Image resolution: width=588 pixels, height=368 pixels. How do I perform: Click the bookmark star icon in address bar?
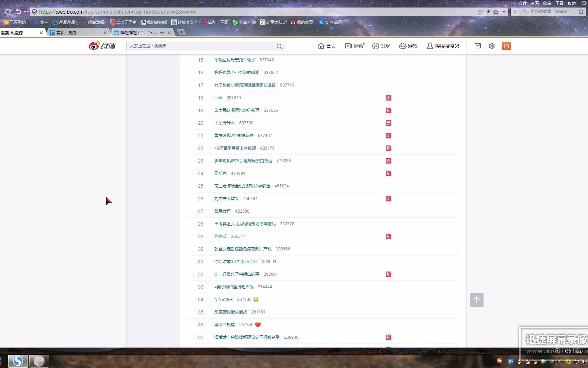pyautogui.click(x=496, y=12)
